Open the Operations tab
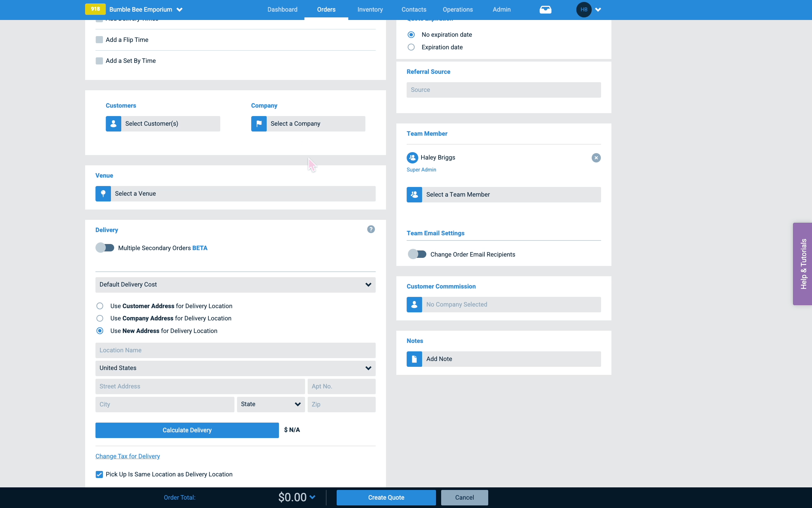 click(x=457, y=9)
